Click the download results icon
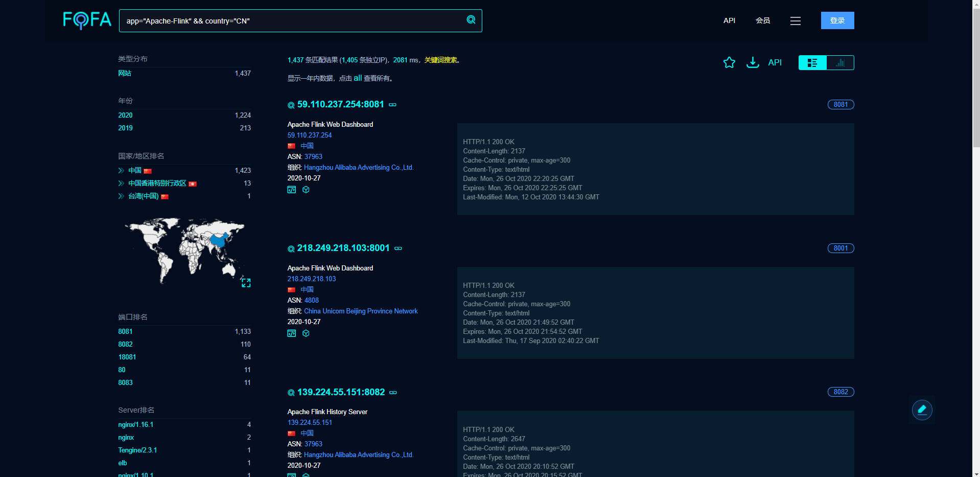The image size is (980, 477). pyautogui.click(x=752, y=62)
